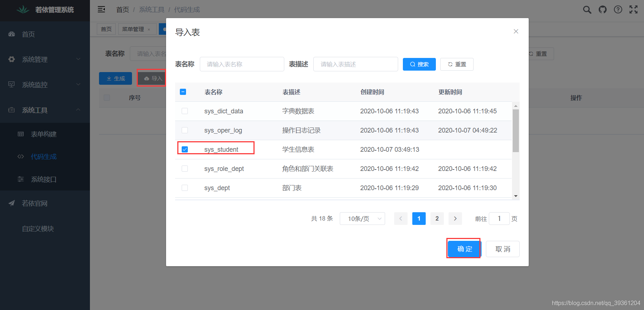Check the sys_oper_log row checkbox
644x310 pixels.
(185, 130)
